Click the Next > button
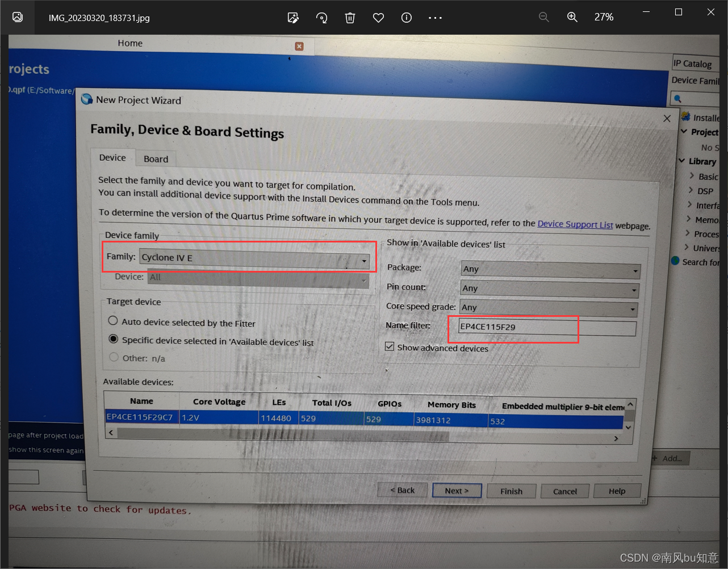This screenshot has width=728, height=569. 457,491
